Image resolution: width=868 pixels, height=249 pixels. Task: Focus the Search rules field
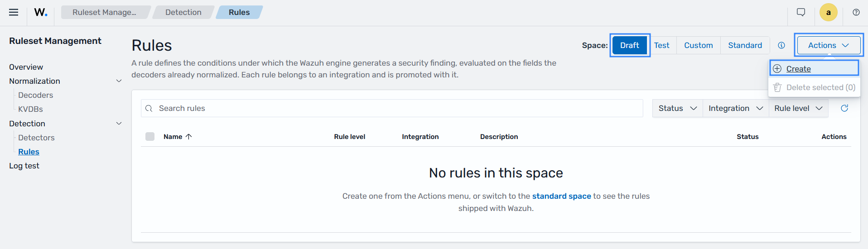click(x=392, y=108)
